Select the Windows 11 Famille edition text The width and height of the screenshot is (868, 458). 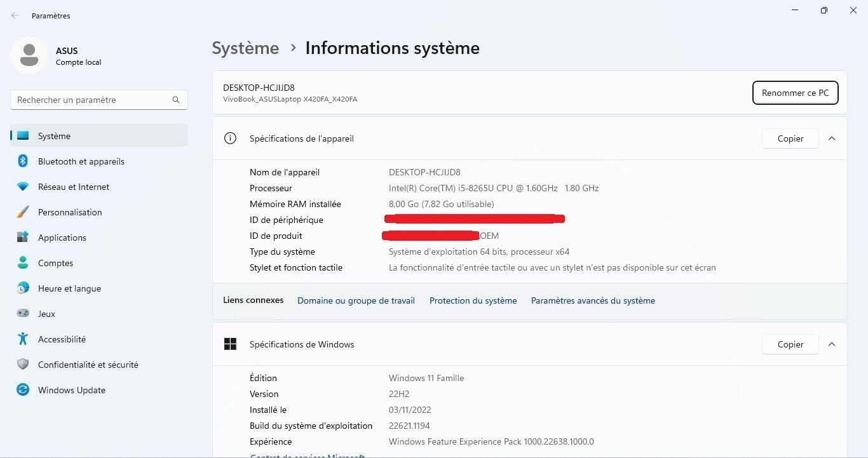426,378
